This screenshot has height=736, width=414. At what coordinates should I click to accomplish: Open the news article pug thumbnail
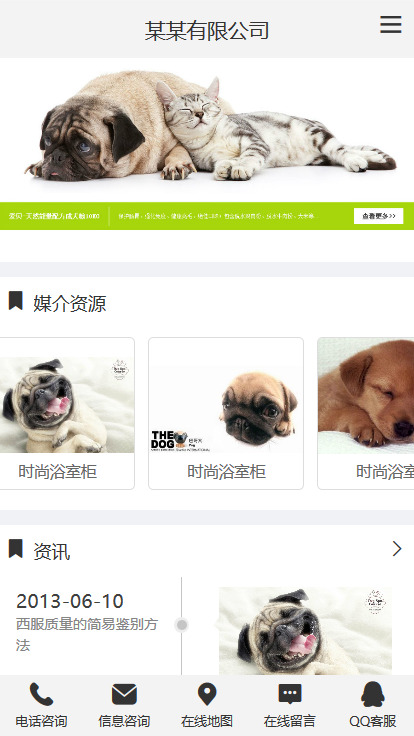pyautogui.click(x=306, y=631)
